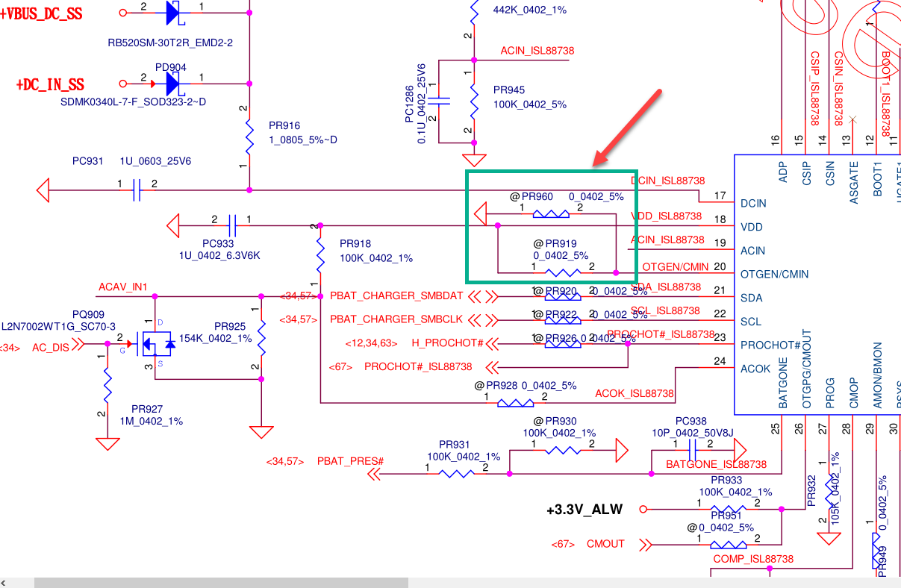
Task: Select the PBAT_CHARGER_SMBDAT signal label
Action: tap(396, 296)
